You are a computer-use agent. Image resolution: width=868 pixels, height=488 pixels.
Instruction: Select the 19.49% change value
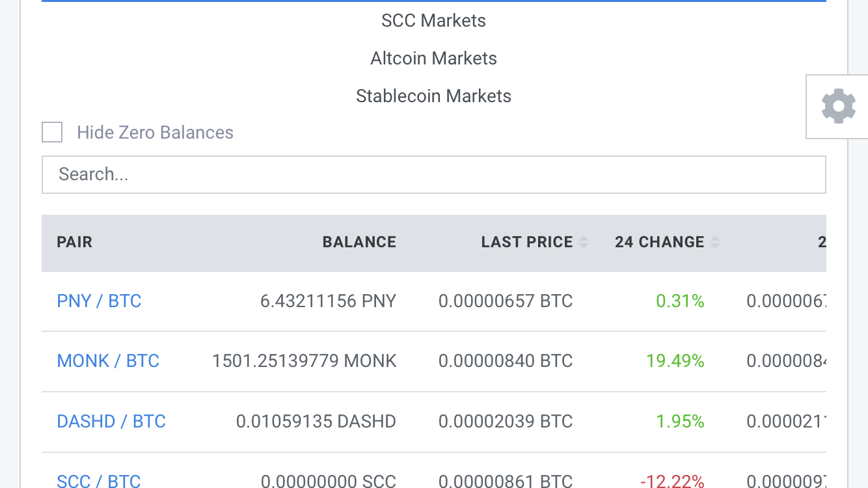pos(675,361)
